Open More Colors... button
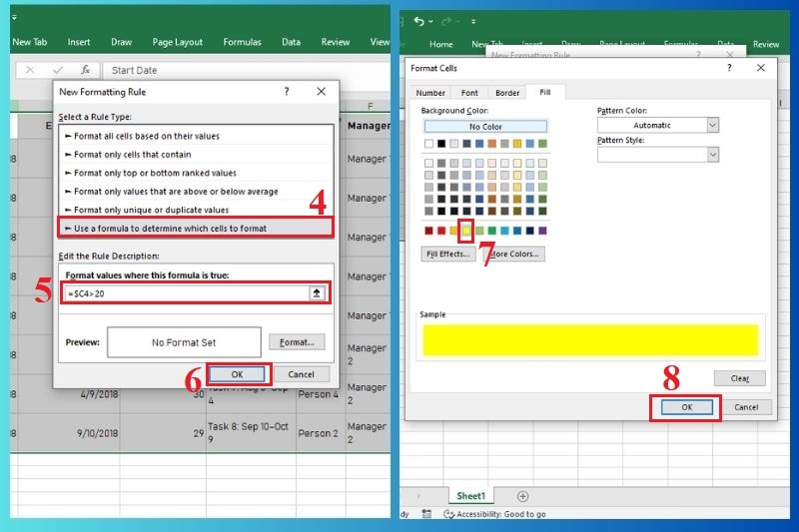This screenshot has height=532, width=799. 514,254
